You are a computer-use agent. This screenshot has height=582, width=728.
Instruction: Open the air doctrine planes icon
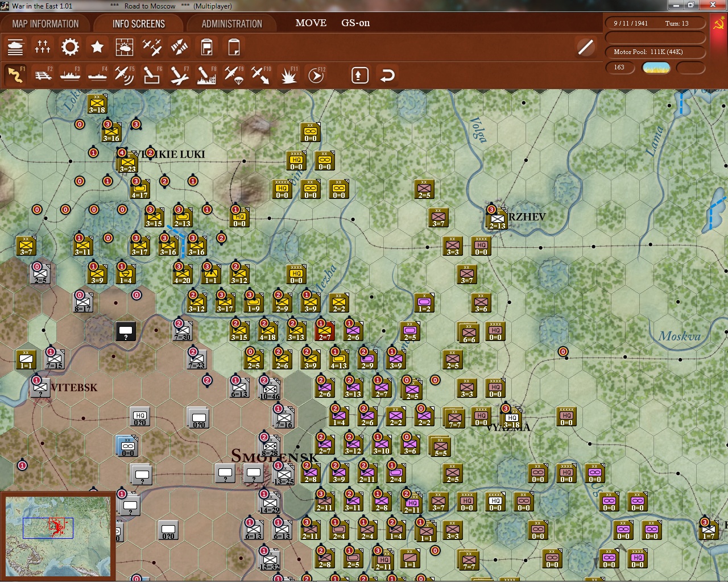(x=152, y=47)
